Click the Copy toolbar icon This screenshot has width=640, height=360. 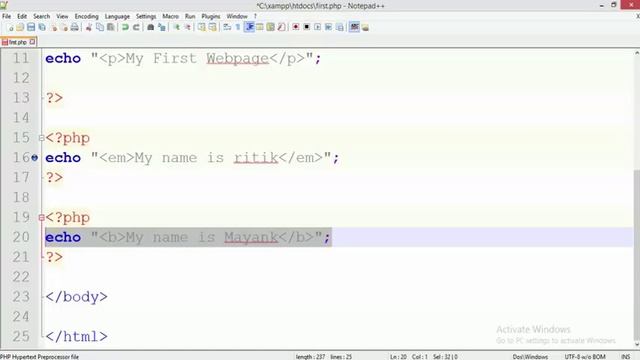pos(100,27)
